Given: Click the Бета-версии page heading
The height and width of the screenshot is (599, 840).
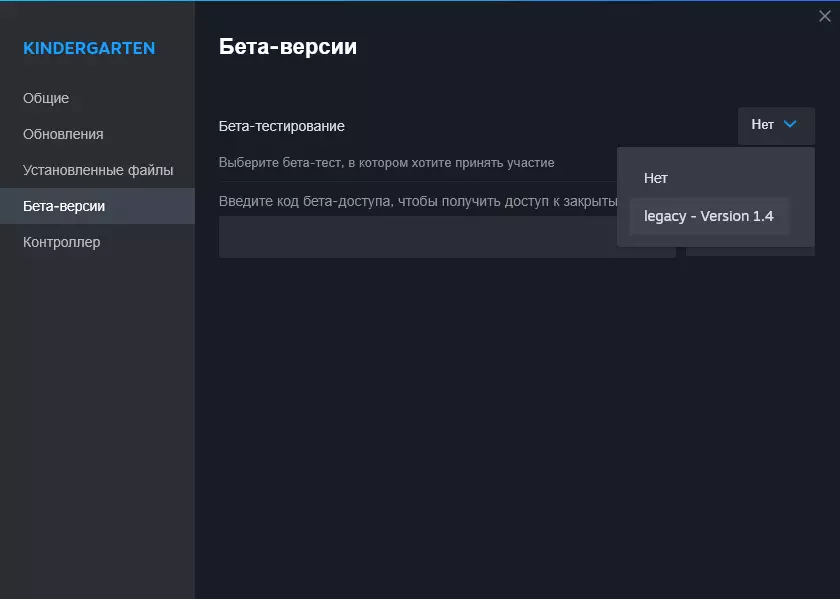Looking at the screenshot, I should point(287,47).
